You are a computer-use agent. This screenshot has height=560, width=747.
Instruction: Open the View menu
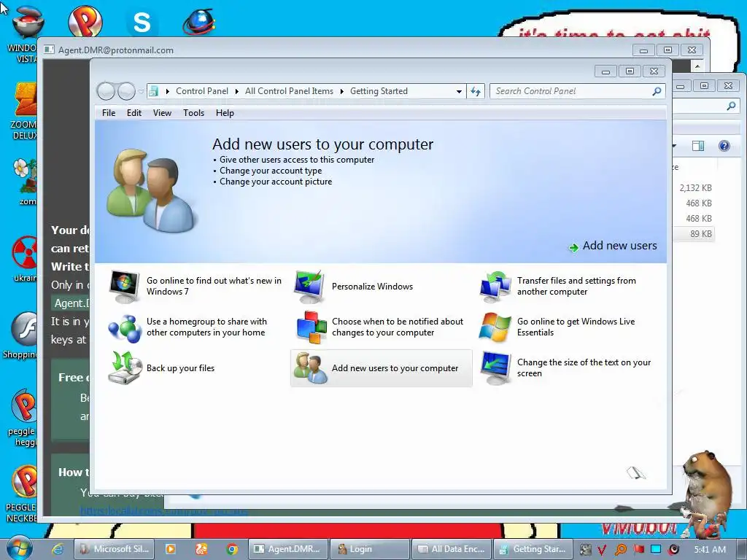[x=162, y=113]
